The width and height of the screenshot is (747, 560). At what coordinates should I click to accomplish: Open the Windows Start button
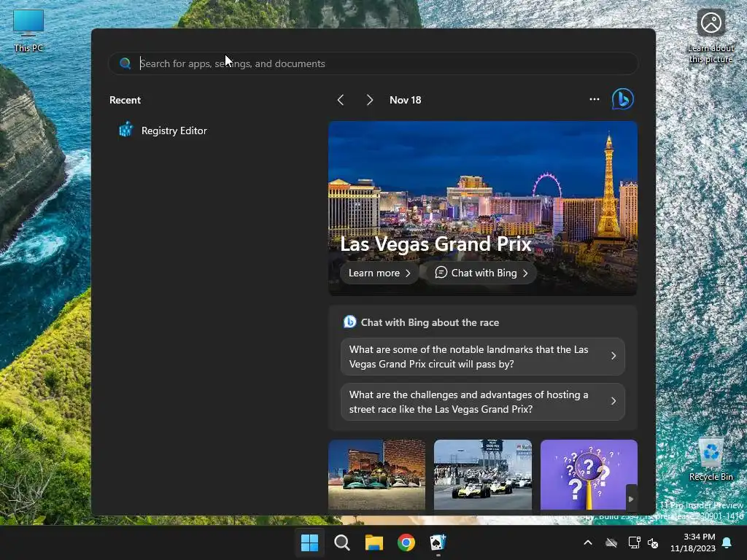(309, 542)
